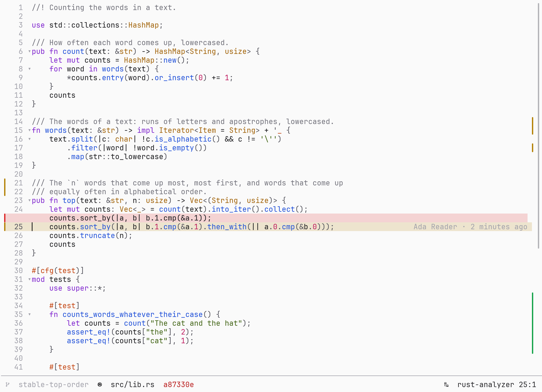Click the a87330e commit hash
This screenshot has width=542, height=392.
pos(179,385)
